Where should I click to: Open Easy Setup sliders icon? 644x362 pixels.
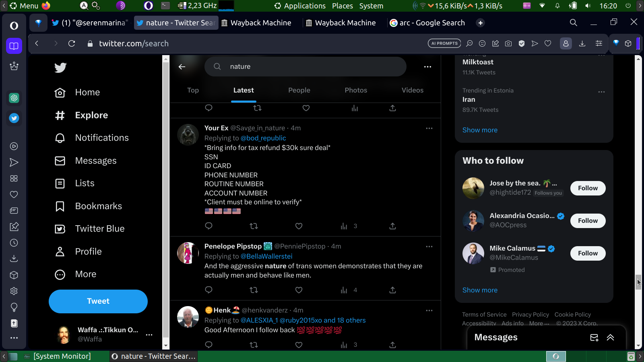599,43
